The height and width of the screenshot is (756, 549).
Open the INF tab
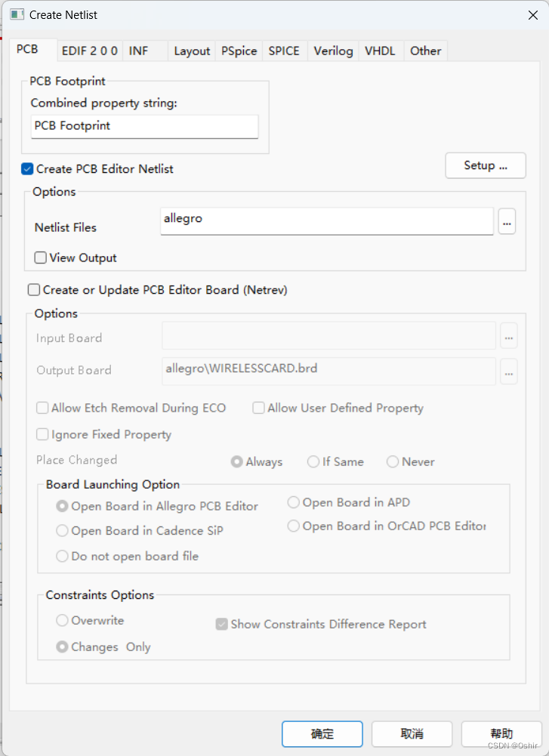pyautogui.click(x=138, y=51)
